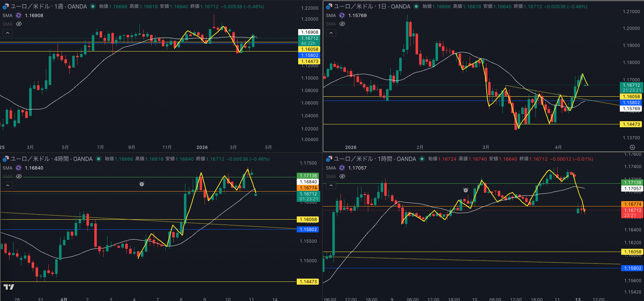Select the ユーロ/米ドル 4時間 chart title
The image size is (644, 301).
tap(51, 159)
